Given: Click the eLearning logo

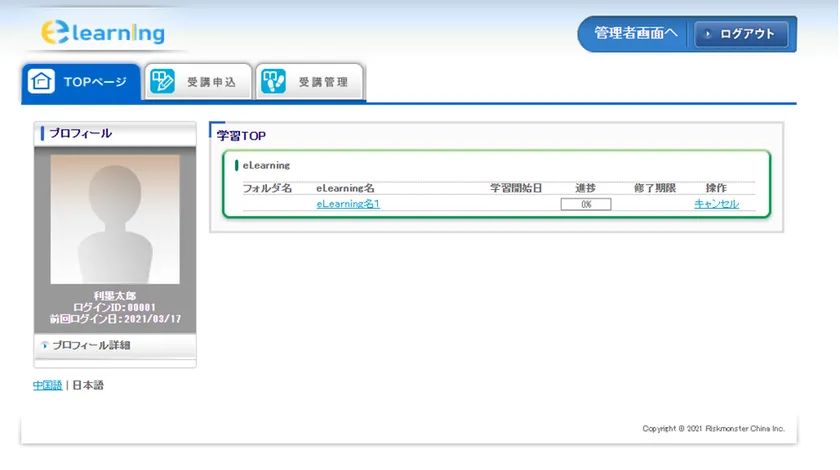Looking at the screenshot, I should click(104, 33).
